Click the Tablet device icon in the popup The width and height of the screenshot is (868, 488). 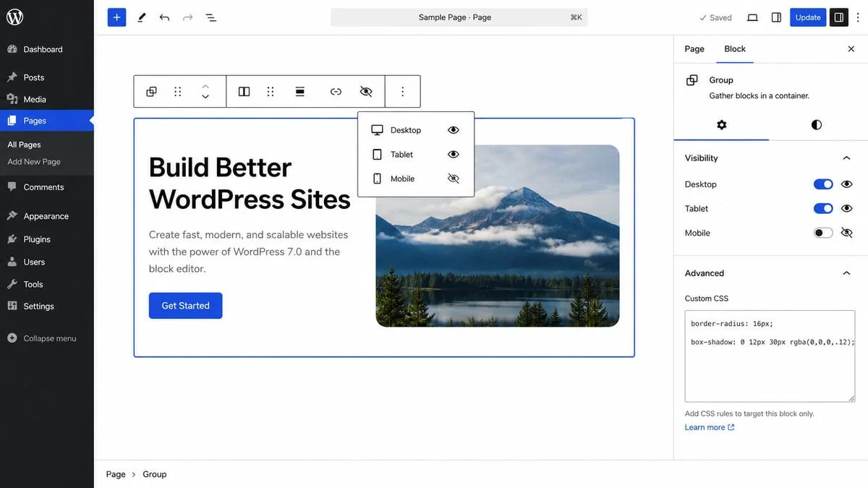click(377, 155)
